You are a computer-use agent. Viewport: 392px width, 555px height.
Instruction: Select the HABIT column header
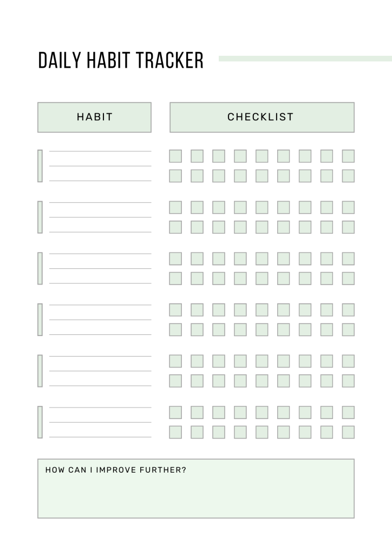tap(94, 117)
